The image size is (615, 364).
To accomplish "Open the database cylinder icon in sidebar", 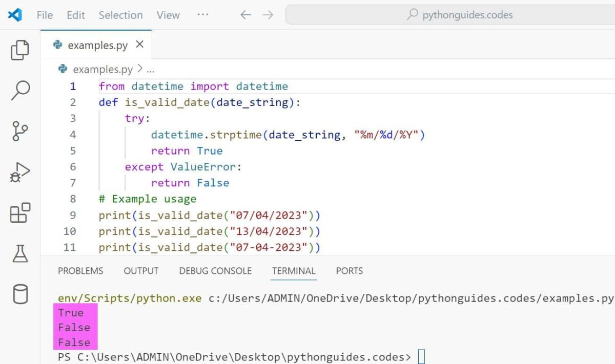I will [20, 294].
